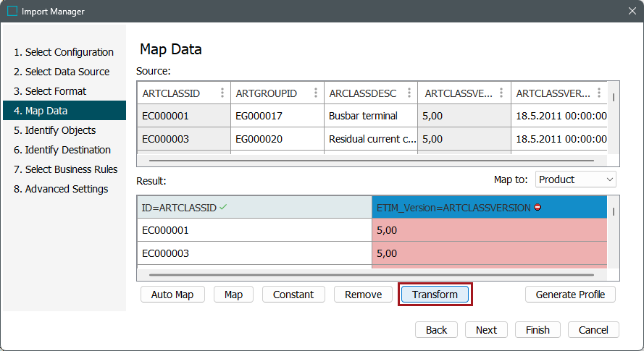Click the Transform button

click(435, 295)
